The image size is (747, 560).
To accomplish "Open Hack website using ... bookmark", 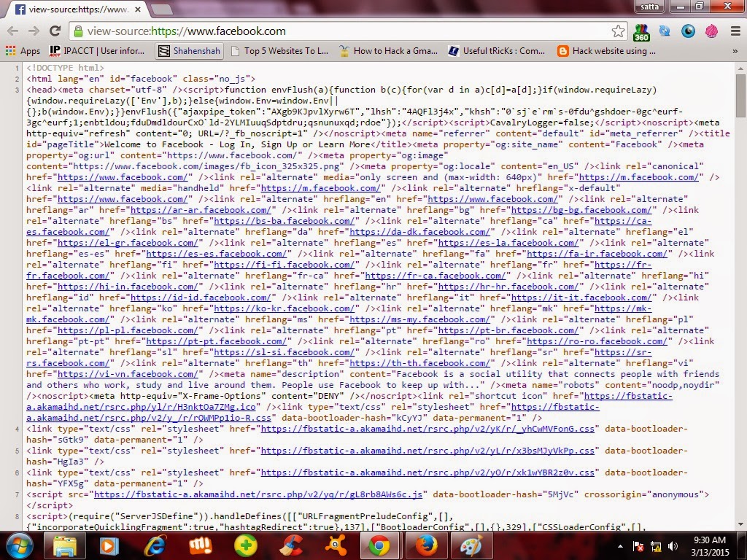I will 606,51.
